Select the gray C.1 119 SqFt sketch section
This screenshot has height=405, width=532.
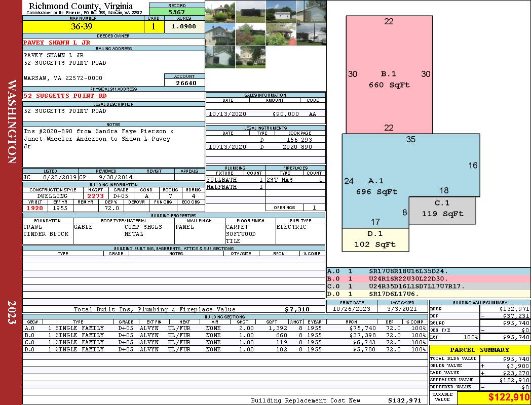(x=442, y=210)
